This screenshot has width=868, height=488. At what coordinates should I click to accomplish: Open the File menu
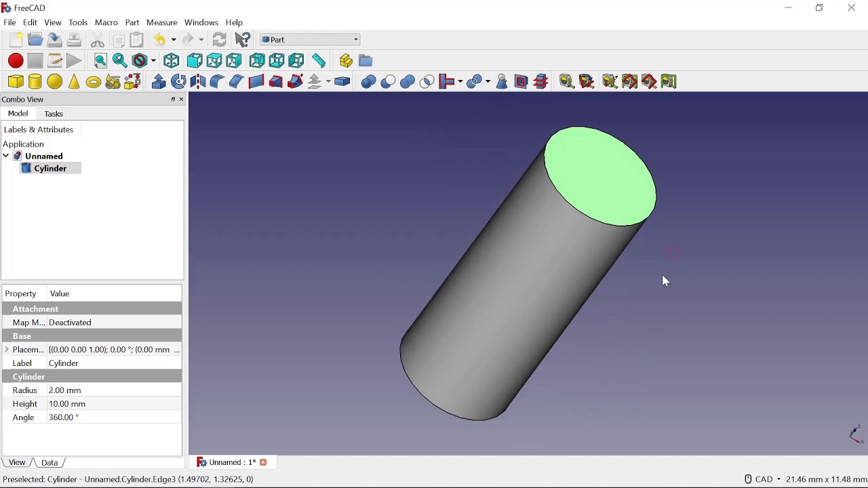click(x=10, y=23)
